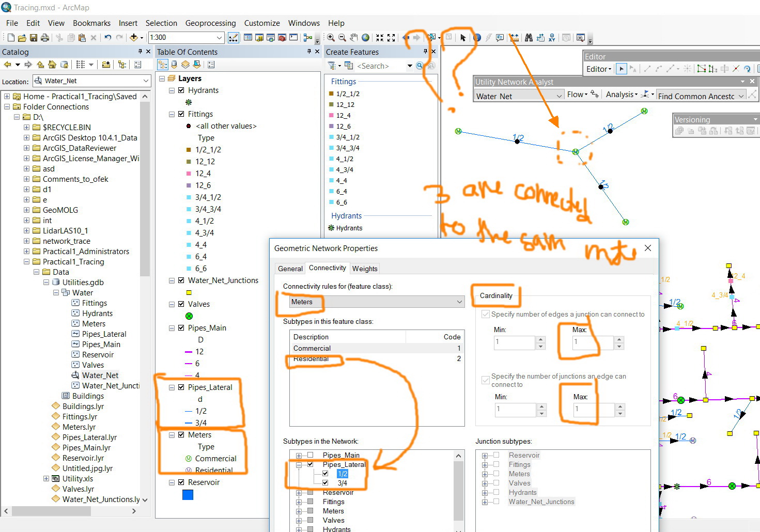Switch TOC to List By Drawing Order
Image resolution: width=760 pixels, height=532 pixels.
pyautogui.click(x=163, y=65)
